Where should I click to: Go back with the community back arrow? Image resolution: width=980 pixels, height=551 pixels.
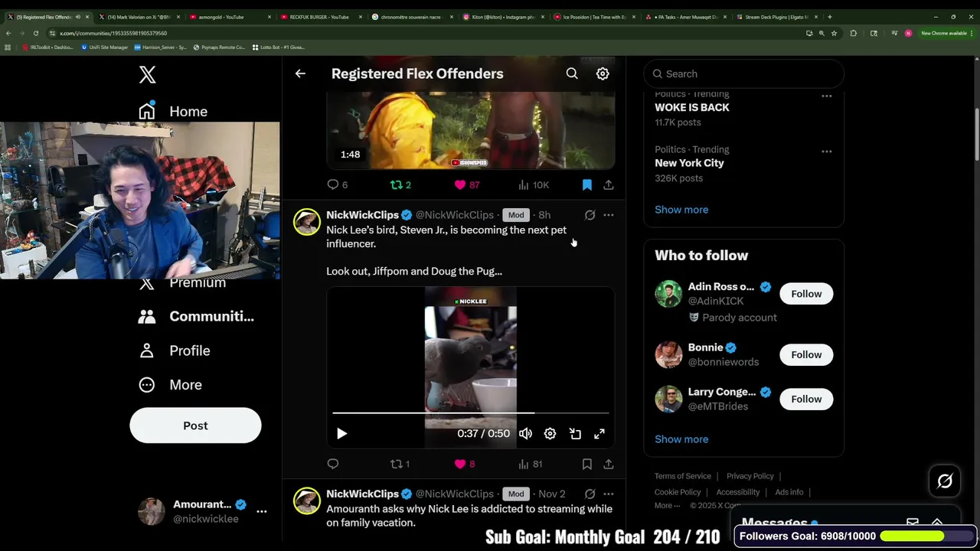point(300,73)
